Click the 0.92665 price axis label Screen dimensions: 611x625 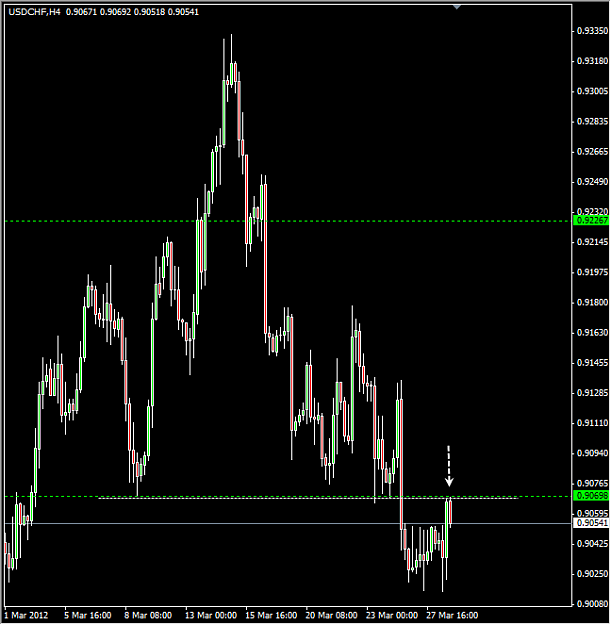593,152
